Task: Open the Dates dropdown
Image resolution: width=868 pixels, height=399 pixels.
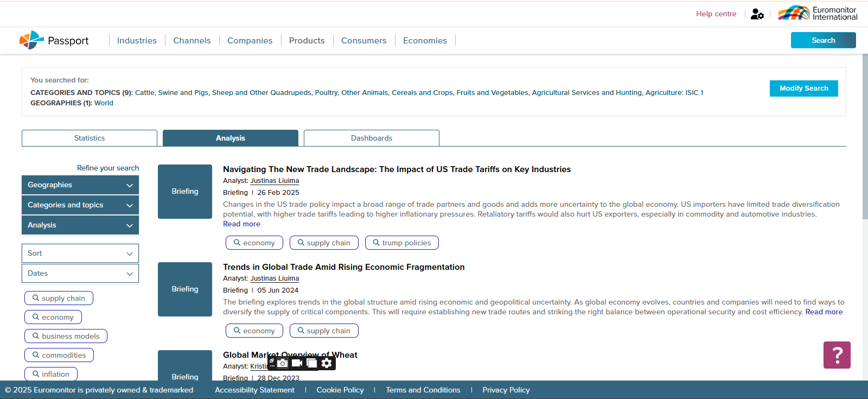Action: point(80,274)
